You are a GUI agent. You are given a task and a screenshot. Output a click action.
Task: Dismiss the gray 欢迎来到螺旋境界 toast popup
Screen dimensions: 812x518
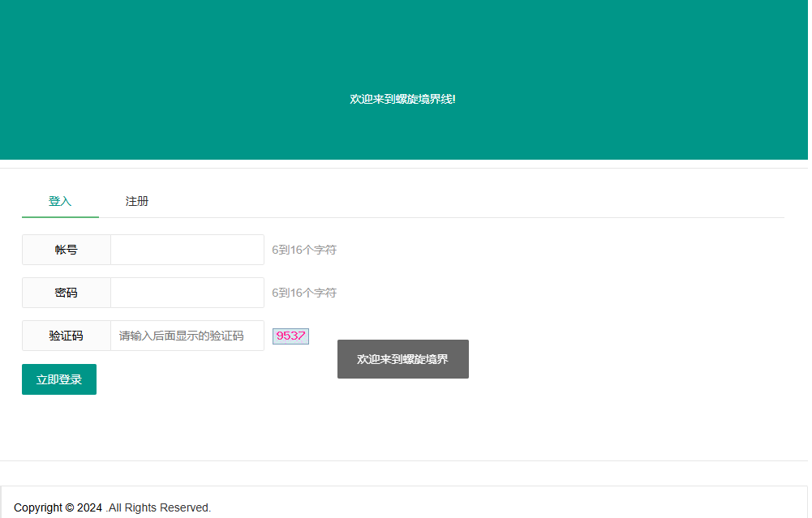tap(402, 359)
